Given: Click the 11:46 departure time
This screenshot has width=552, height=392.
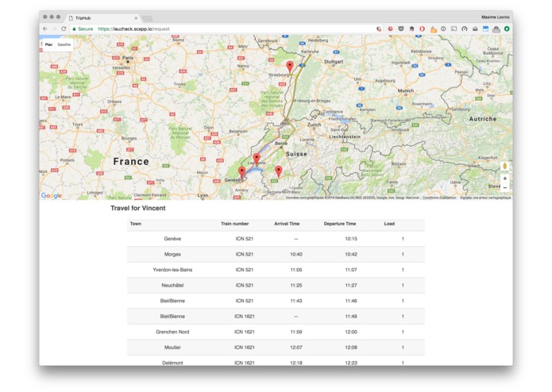Looking at the screenshot, I should coord(351,301).
